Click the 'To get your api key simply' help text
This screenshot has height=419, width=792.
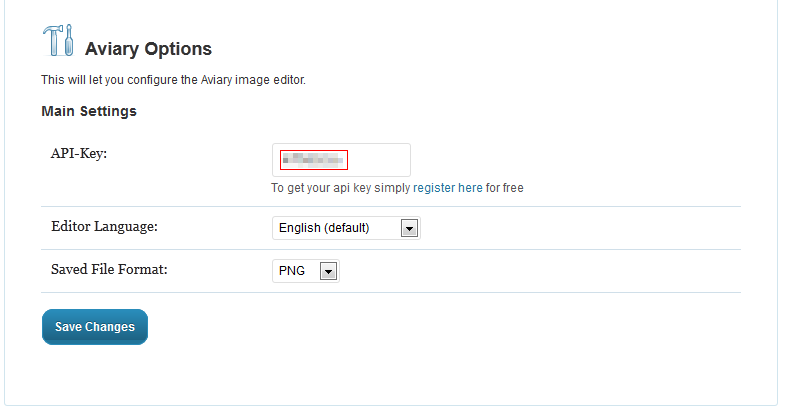[341, 188]
